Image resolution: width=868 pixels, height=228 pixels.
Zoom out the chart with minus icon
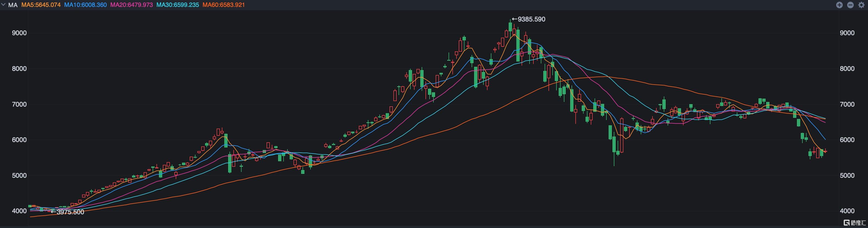click(850, 5)
